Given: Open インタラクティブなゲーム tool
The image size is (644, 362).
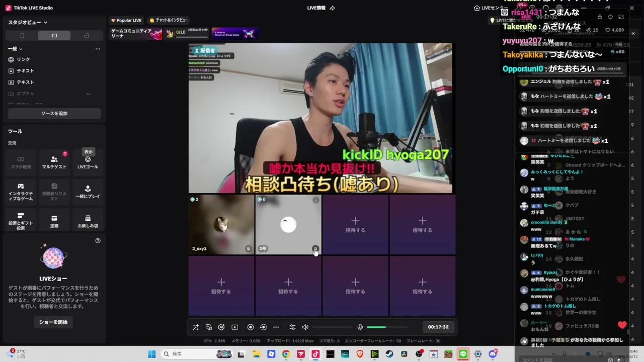Looking at the screenshot, I should [21, 193].
